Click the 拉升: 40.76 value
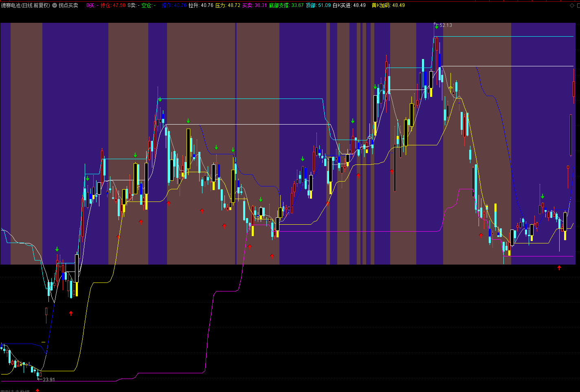 201,5
